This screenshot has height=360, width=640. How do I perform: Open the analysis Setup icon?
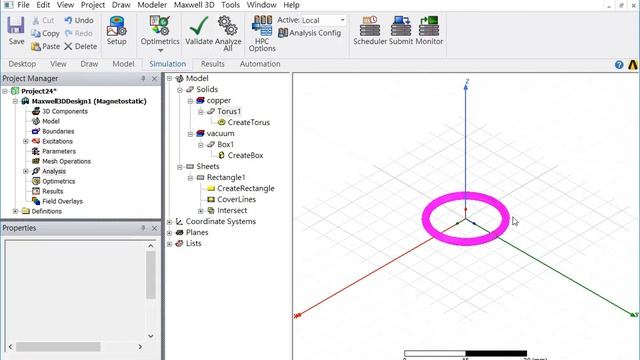pos(116,26)
